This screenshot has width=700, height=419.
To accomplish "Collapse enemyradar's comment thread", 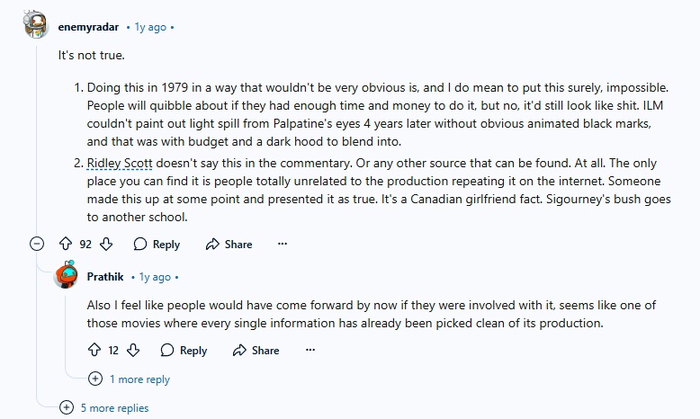I will click(x=36, y=244).
